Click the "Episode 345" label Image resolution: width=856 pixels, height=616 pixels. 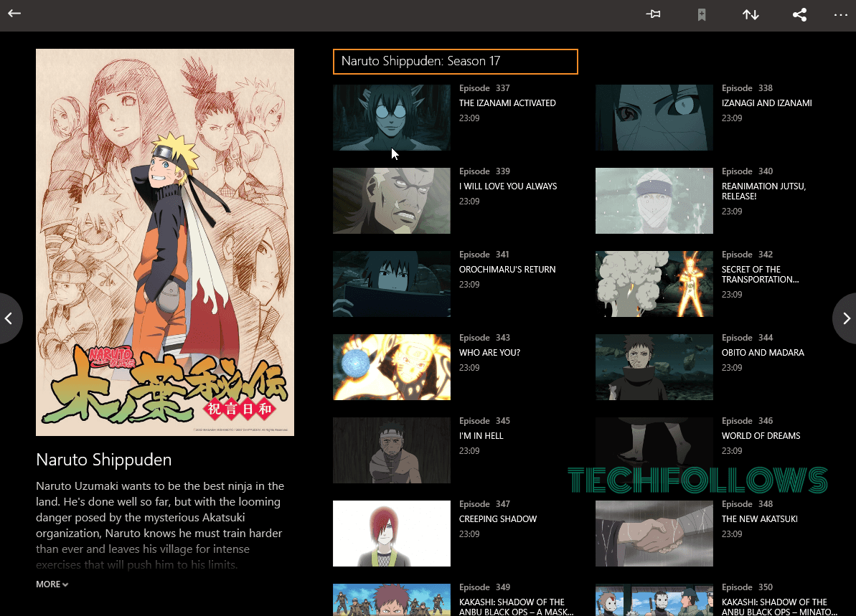[x=484, y=421]
